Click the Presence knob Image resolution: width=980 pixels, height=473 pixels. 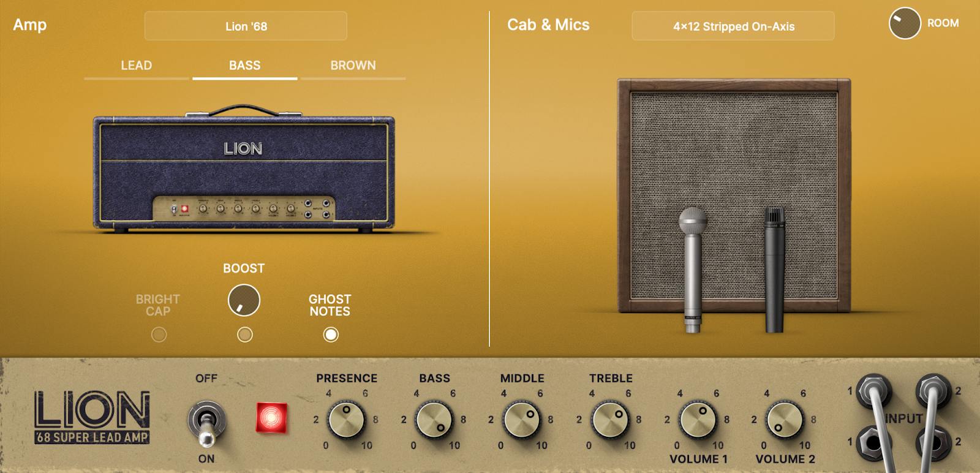click(x=346, y=420)
